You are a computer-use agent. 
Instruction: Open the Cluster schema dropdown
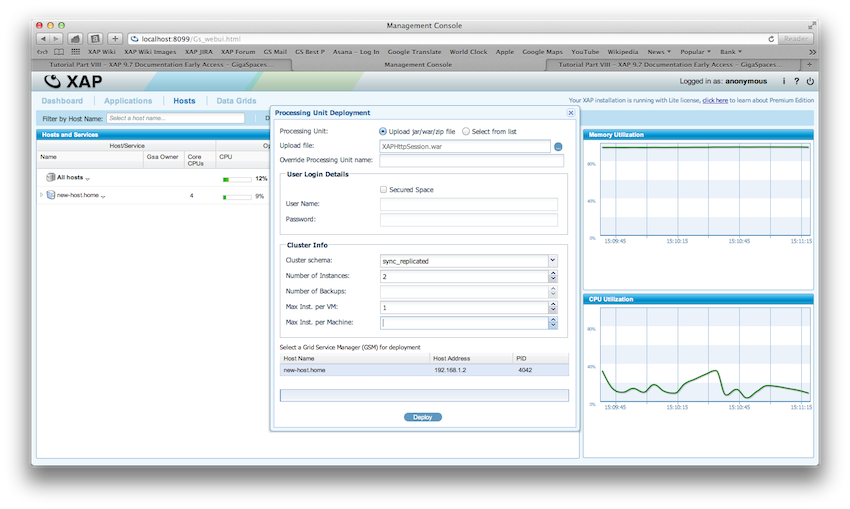click(552, 261)
